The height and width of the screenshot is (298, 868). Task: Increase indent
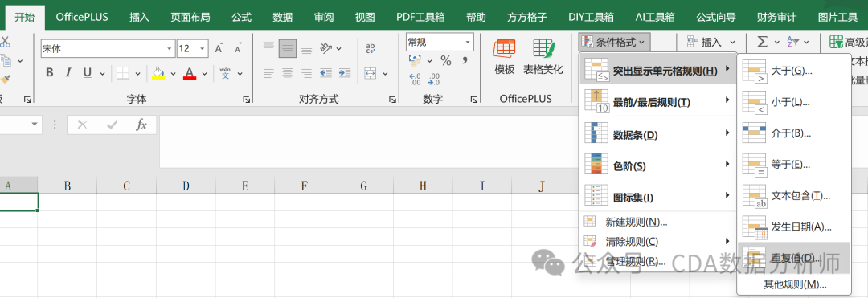tap(344, 73)
